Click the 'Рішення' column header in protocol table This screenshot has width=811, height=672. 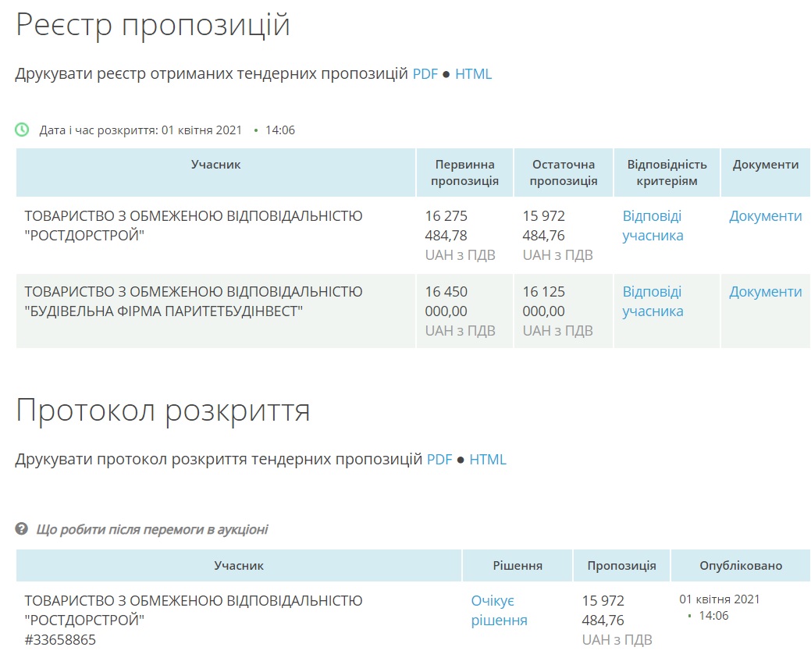tap(517, 565)
